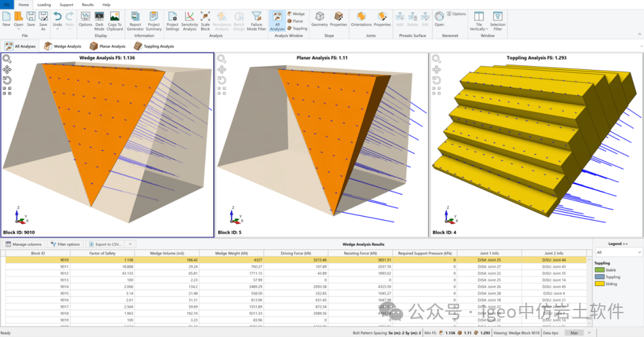The height and width of the screenshot is (337, 644).
Task: Expand the analysis tab strip overflow chevron
Action: click(x=642, y=47)
